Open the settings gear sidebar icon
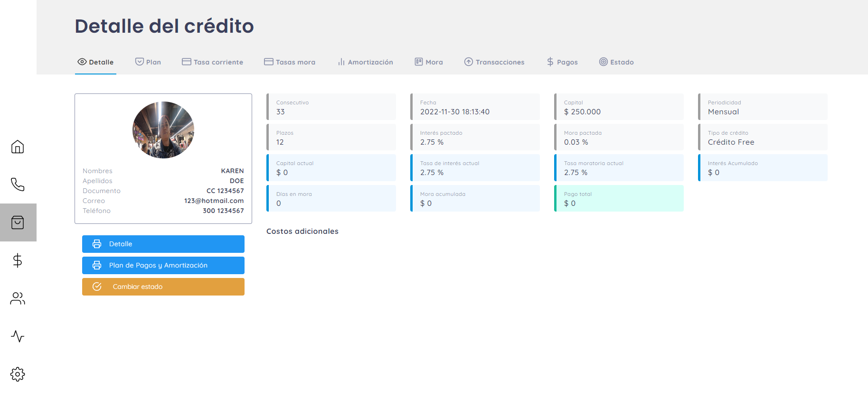The height and width of the screenshot is (407, 868). click(18, 374)
